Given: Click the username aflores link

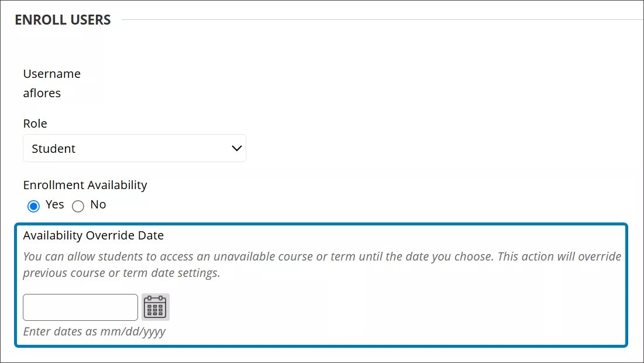Looking at the screenshot, I should 42,93.
